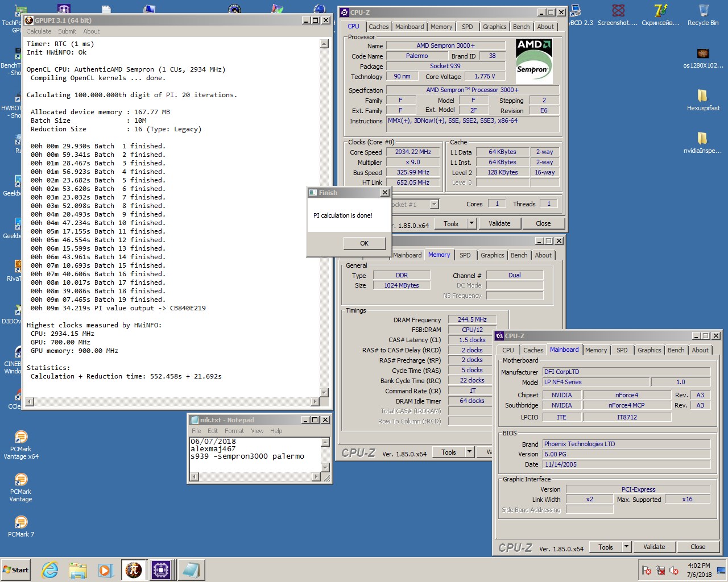Open Tools dropdown arrow in CPU-Z Mainboard window
The width and height of the screenshot is (728, 582).
click(626, 547)
